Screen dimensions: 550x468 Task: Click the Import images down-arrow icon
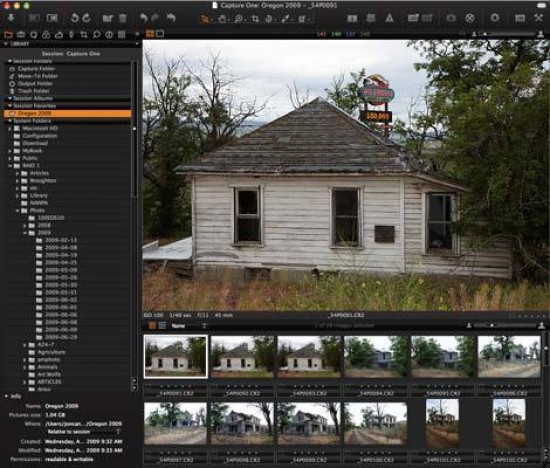click(x=11, y=18)
